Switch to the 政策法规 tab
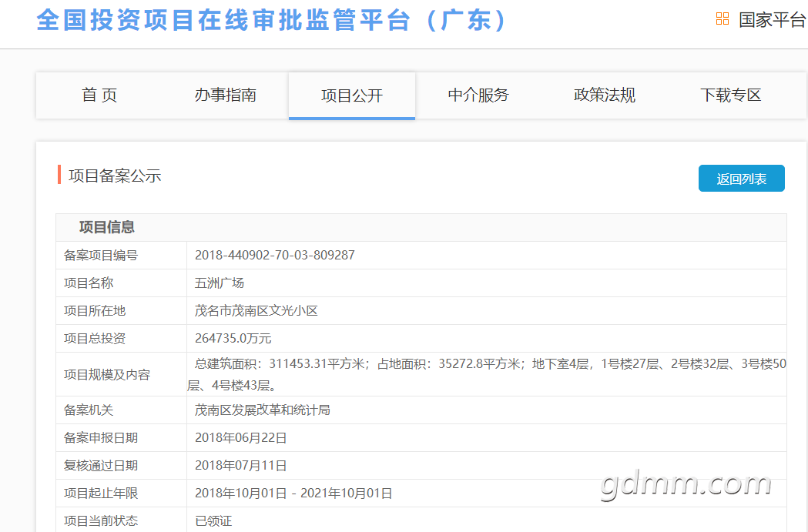 tap(605, 95)
